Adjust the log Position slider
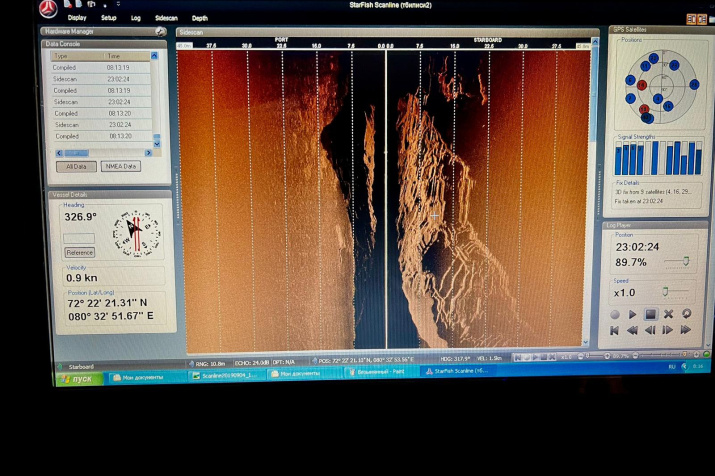The height and width of the screenshot is (476, 715). pyautogui.click(x=684, y=262)
